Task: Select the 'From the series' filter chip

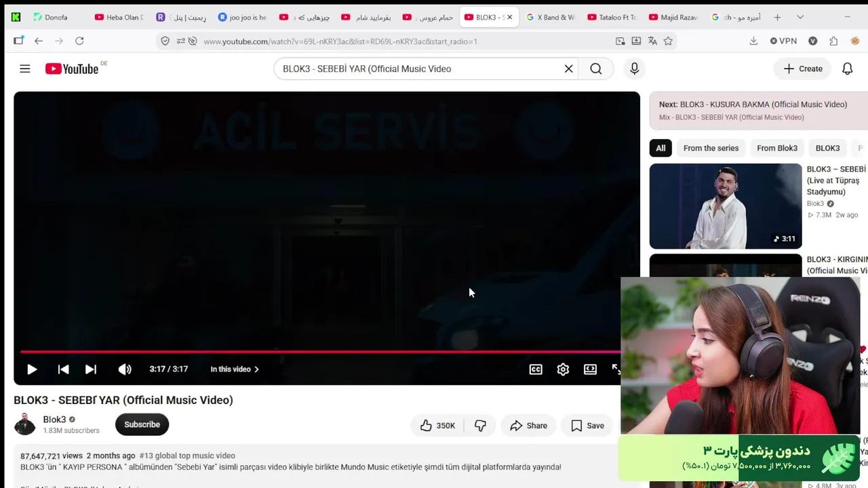Action: point(711,148)
